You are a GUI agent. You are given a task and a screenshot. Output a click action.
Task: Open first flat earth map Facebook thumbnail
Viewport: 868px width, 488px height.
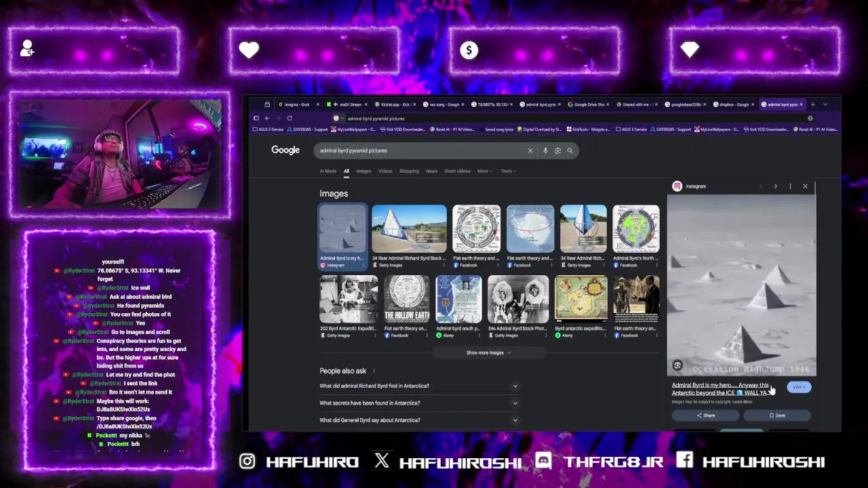[476, 228]
